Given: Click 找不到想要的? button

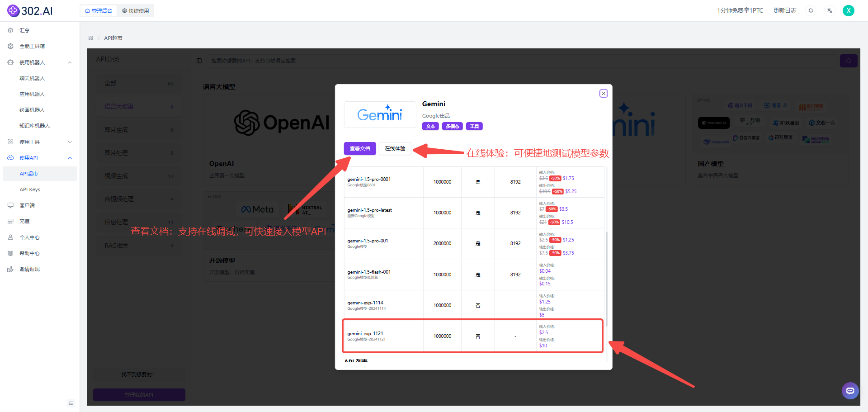Looking at the screenshot, I should [x=139, y=374].
